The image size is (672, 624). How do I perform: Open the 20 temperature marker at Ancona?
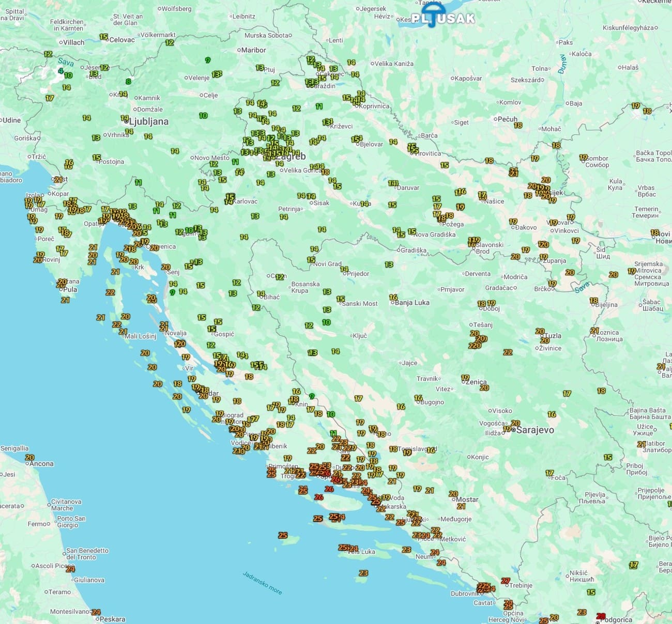tap(29, 457)
